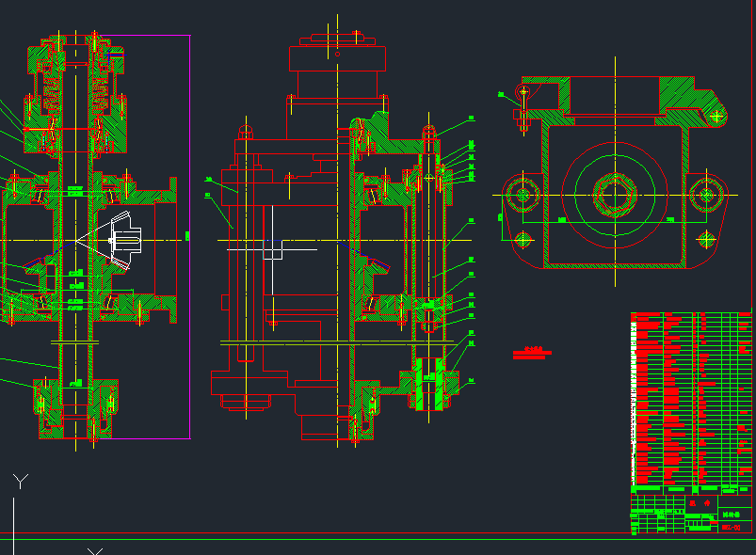Click the red parts list table
The width and height of the screenshot is (756, 555).
[691, 404]
